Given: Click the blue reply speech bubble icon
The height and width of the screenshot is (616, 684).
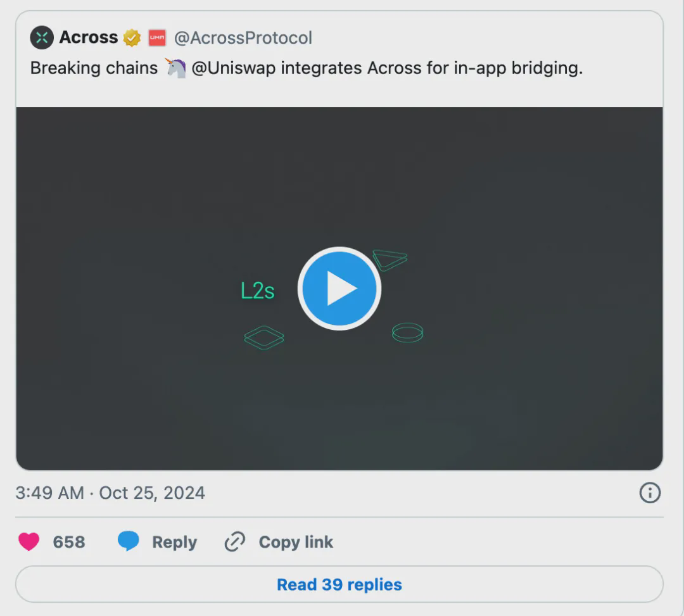Looking at the screenshot, I should [129, 542].
